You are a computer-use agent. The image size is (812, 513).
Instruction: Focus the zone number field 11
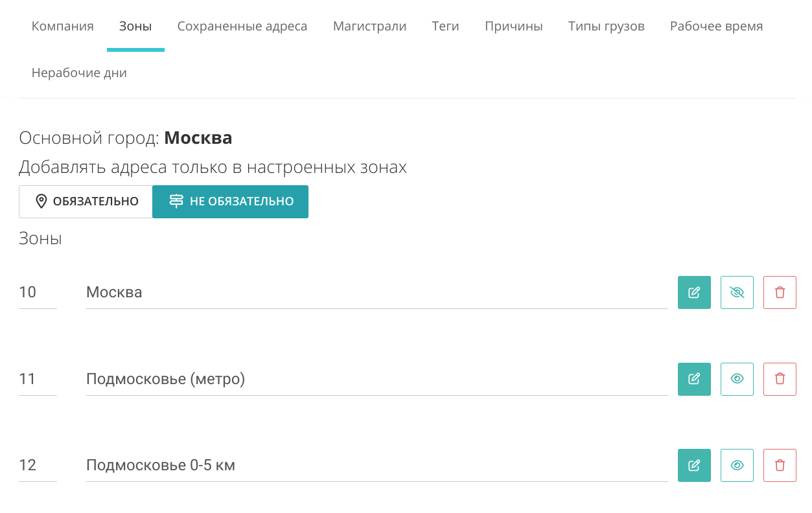pos(38,379)
